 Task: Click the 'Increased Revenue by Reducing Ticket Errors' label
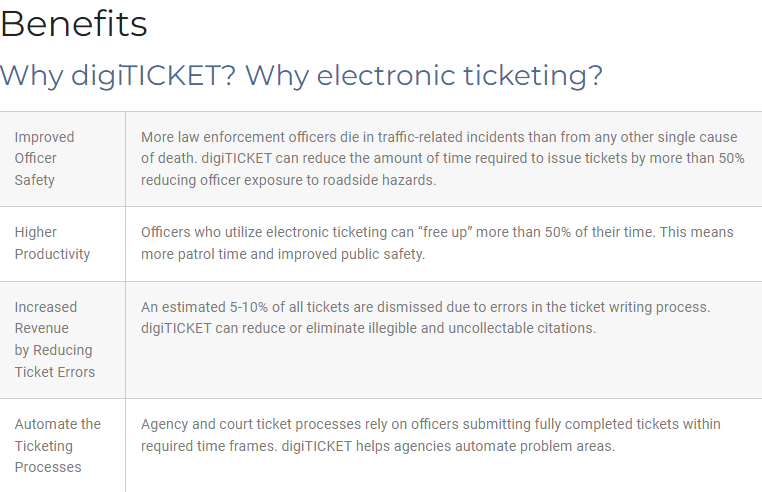tap(55, 339)
